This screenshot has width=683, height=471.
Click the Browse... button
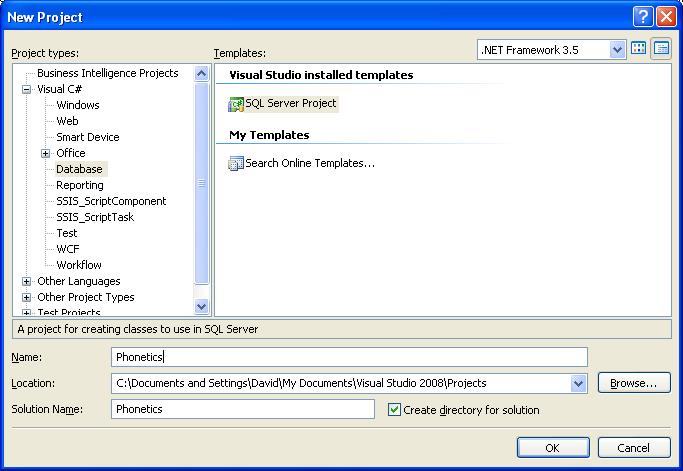(x=634, y=383)
